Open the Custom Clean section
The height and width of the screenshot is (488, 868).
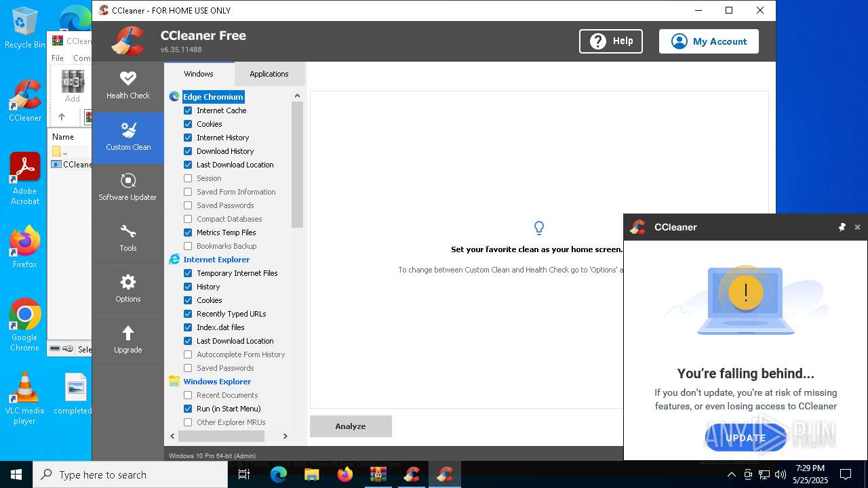click(x=127, y=138)
